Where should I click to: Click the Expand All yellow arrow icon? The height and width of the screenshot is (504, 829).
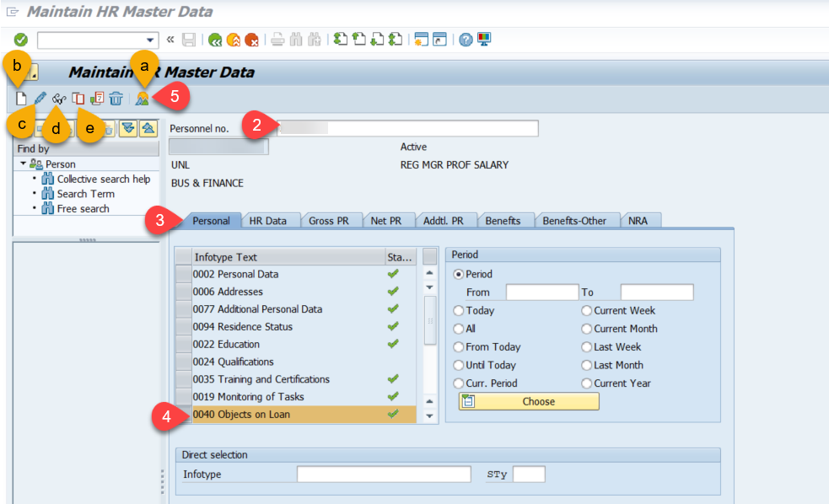(x=128, y=128)
